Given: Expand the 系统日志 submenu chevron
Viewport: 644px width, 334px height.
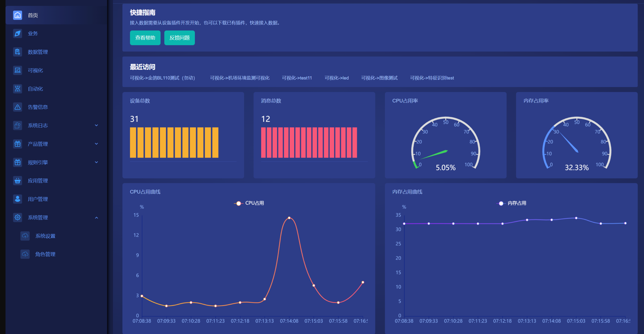Looking at the screenshot, I should pos(96,125).
